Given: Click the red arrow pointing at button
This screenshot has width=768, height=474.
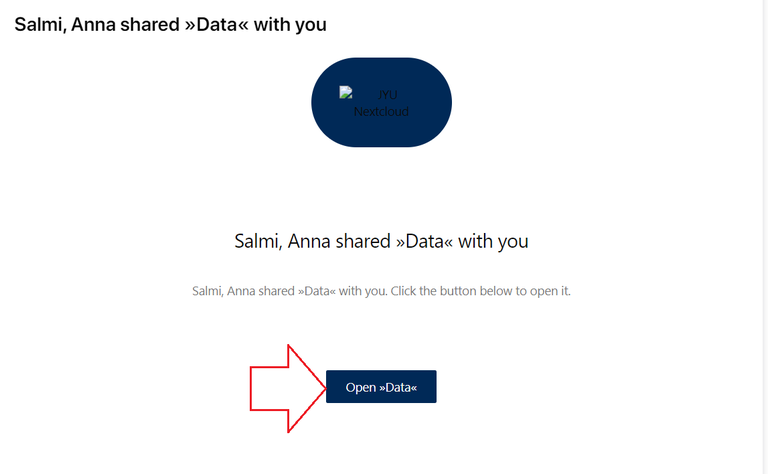Looking at the screenshot, I should (284, 387).
